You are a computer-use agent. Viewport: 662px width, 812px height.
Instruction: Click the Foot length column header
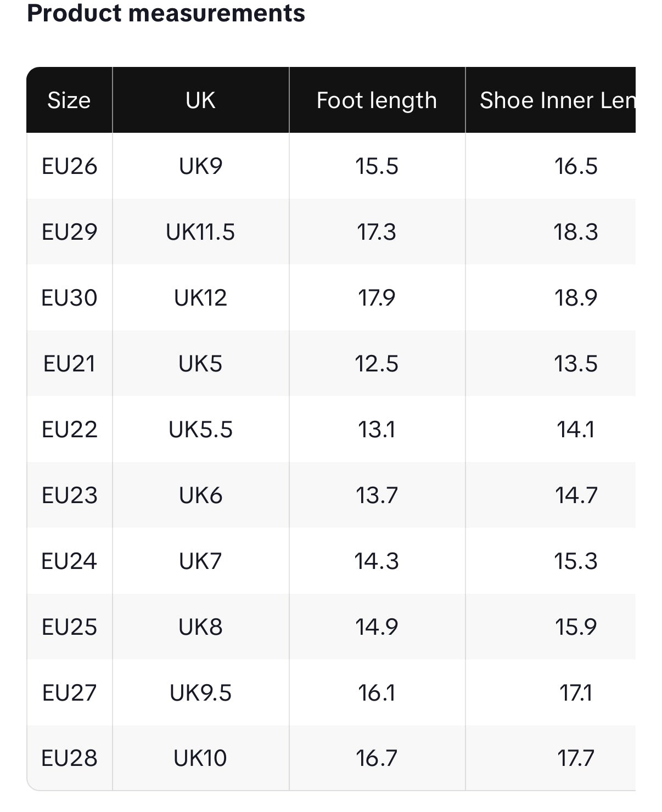click(377, 100)
